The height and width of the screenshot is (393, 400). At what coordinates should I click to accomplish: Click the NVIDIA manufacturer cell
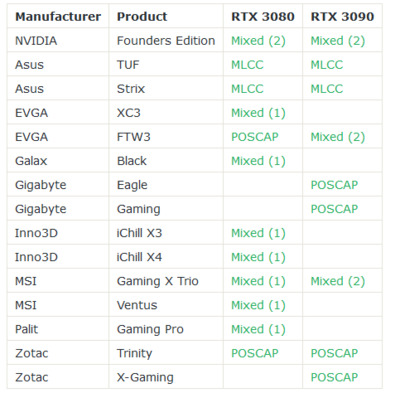click(x=36, y=41)
